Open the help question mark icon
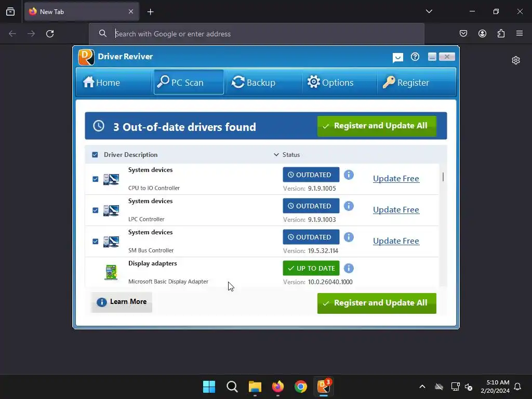The width and height of the screenshot is (532, 399). pos(415,57)
